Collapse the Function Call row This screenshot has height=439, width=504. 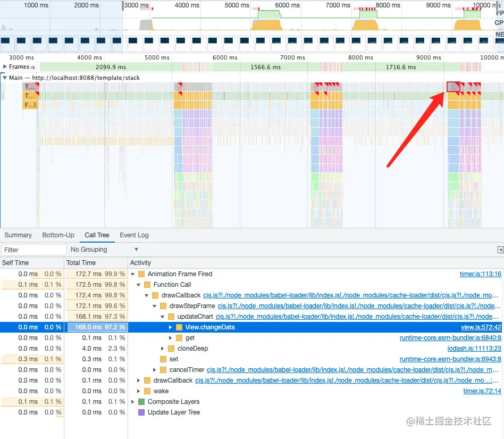click(x=139, y=285)
